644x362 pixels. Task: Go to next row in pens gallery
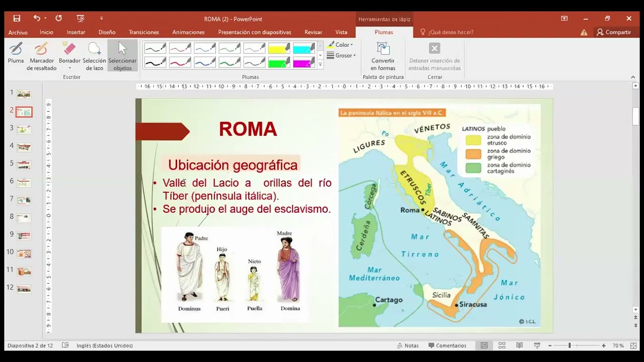pyautogui.click(x=320, y=55)
